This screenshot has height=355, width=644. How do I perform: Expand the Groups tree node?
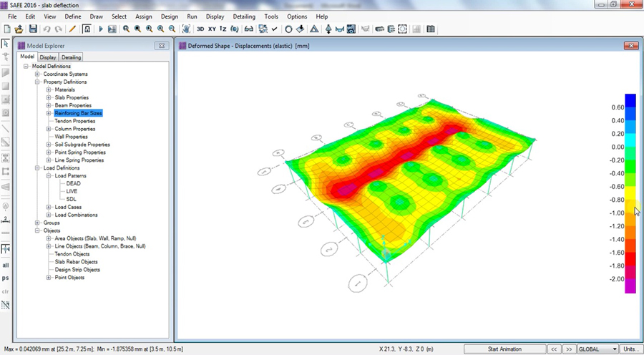coord(37,223)
